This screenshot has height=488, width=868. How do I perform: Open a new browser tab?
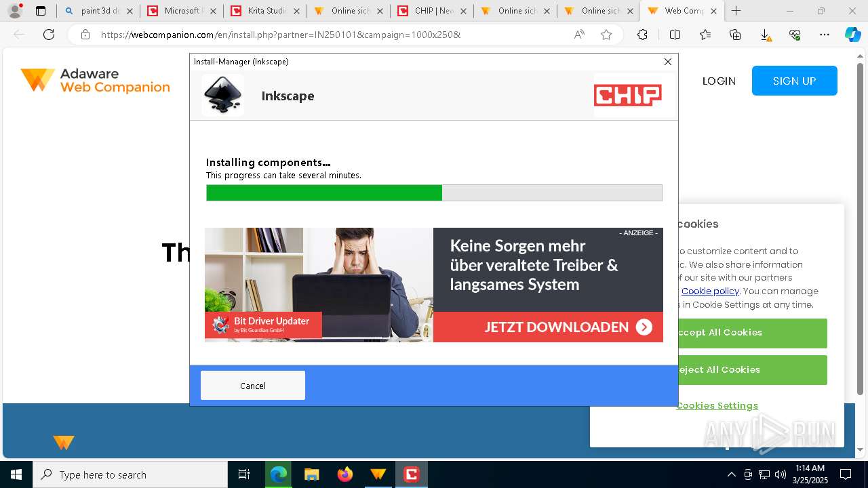pos(736,11)
